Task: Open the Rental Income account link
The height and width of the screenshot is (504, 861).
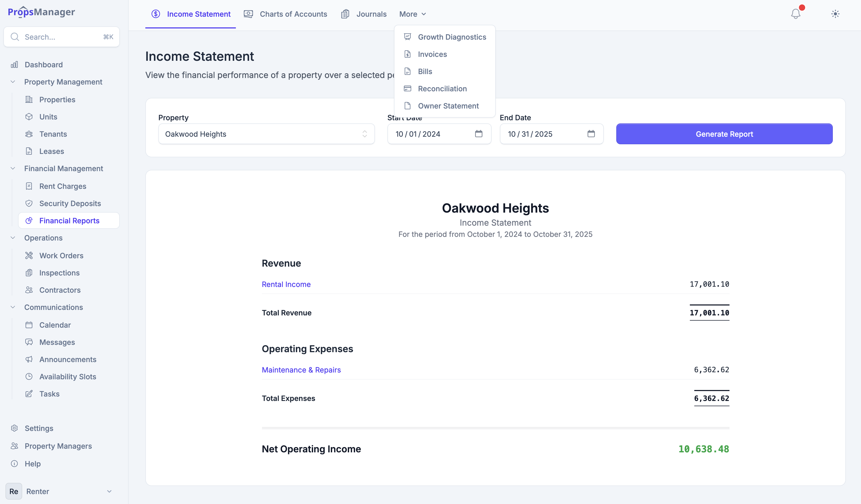Action: tap(286, 284)
